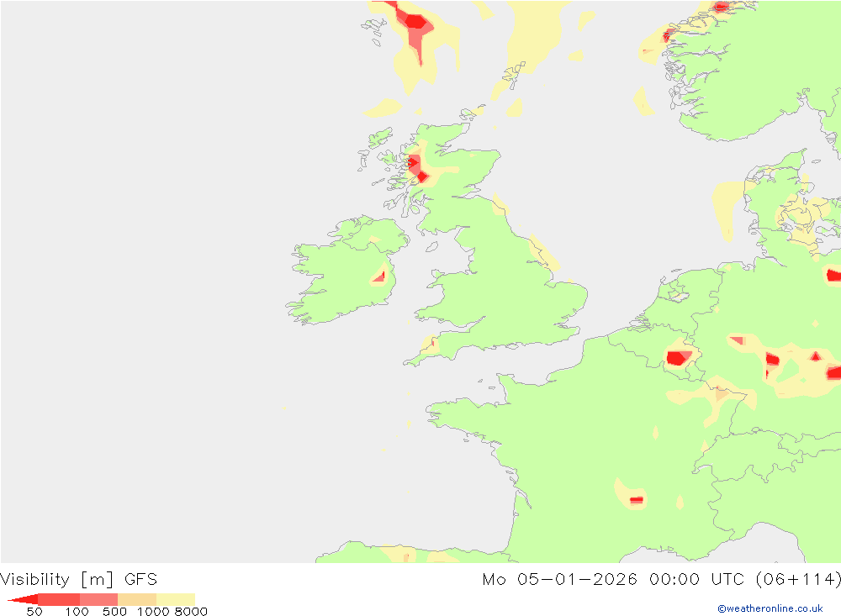Click the forecast date 'Mo 05-01-2026 00:00 UTC (06+114)'
The image size is (841, 616).
(x=661, y=579)
